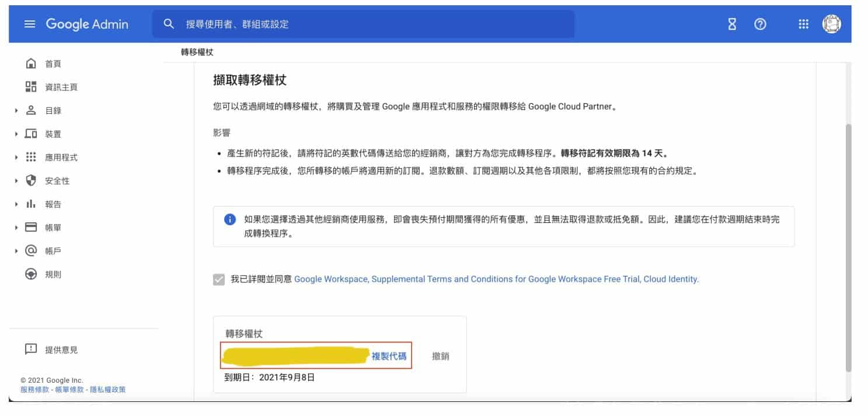The image size is (868, 416).
Task: Click the 安全性 shield icon
Action: tap(31, 180)
